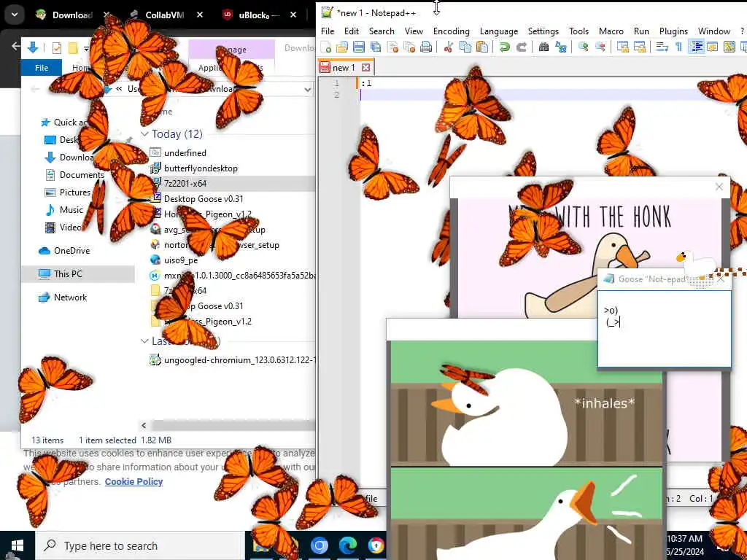The width and height of the screenshot is (747, 560).
Task: Close the 'new 1' tab with its X
Action: click(365, 68)
